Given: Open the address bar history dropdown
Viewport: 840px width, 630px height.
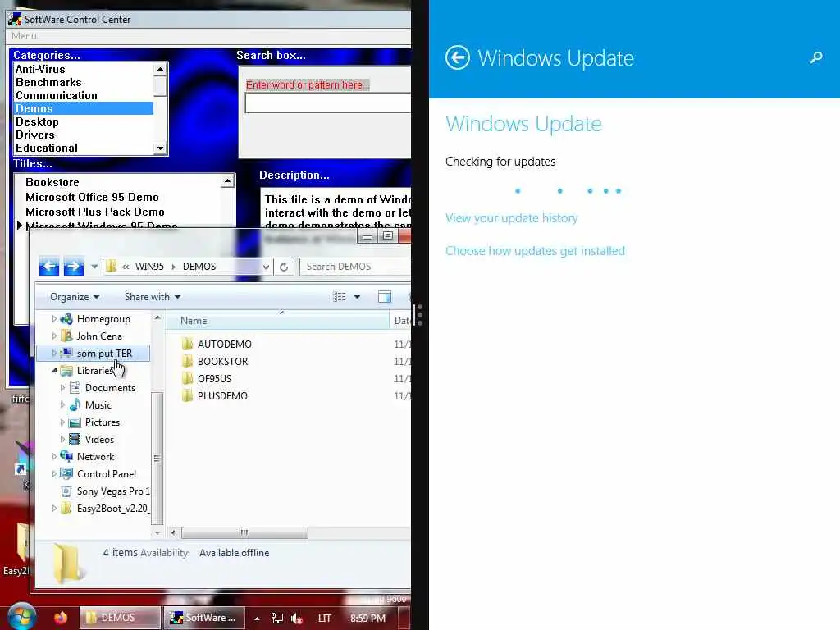Looking at the screenshot, I should [x=266, y=267].
